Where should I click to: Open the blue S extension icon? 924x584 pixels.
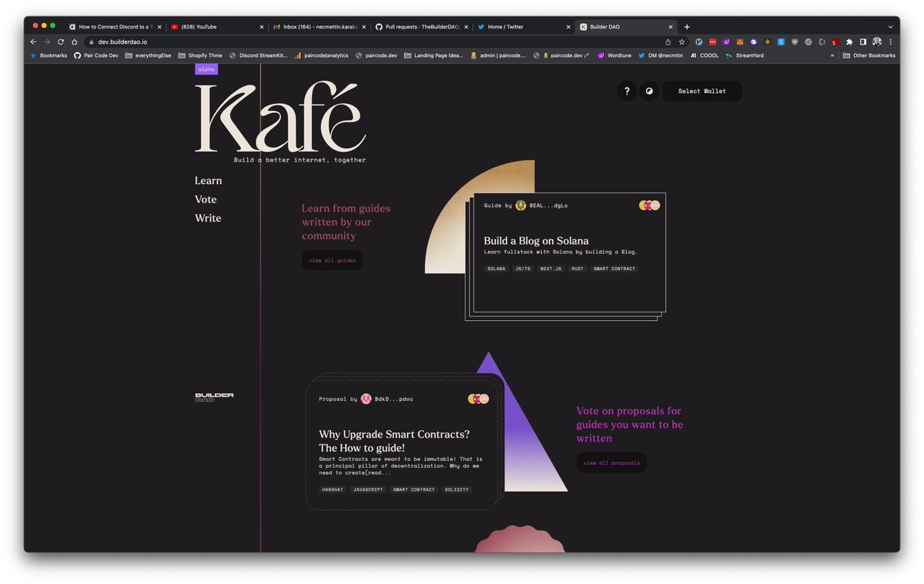click(x=781, y=42)
